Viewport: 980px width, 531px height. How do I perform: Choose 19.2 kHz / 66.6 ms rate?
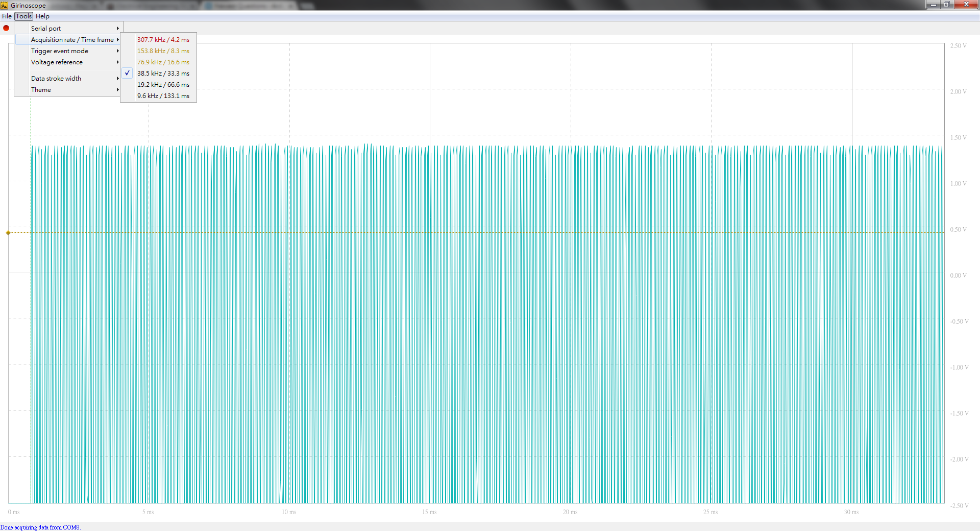coord(159,85)
